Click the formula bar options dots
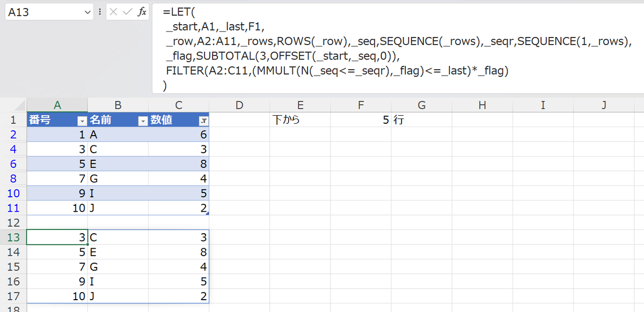The width and height of the screenshot is (644, 312). pos(100,12)
